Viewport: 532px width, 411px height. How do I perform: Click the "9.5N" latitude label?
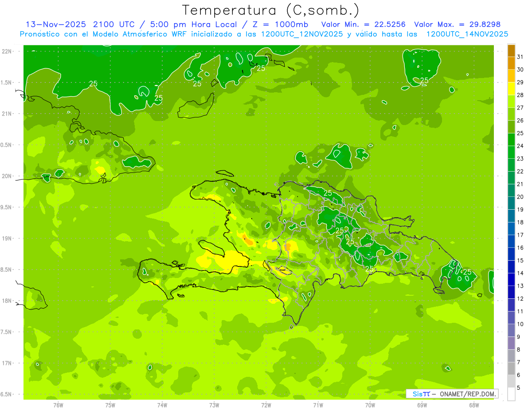(7, 207)
